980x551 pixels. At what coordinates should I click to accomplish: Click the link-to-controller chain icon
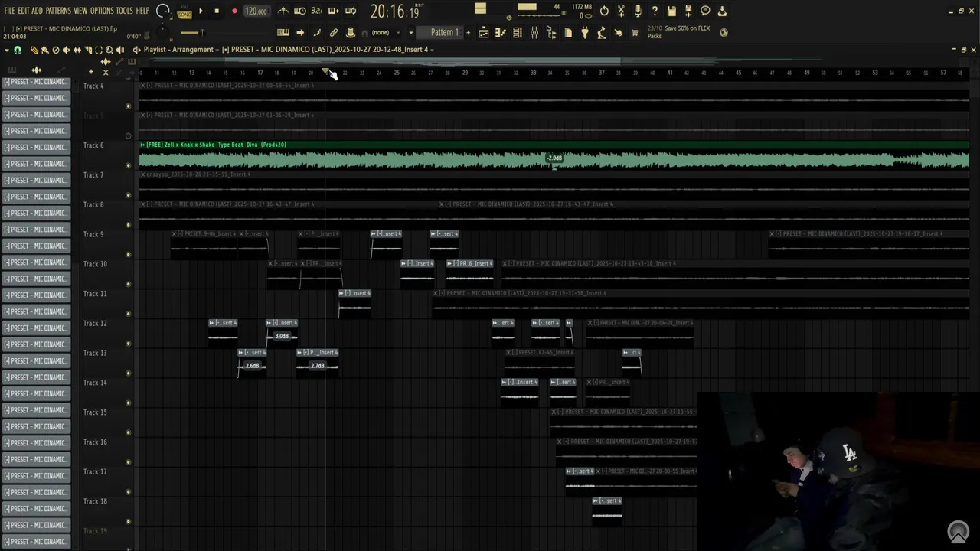tap(334, 33)
